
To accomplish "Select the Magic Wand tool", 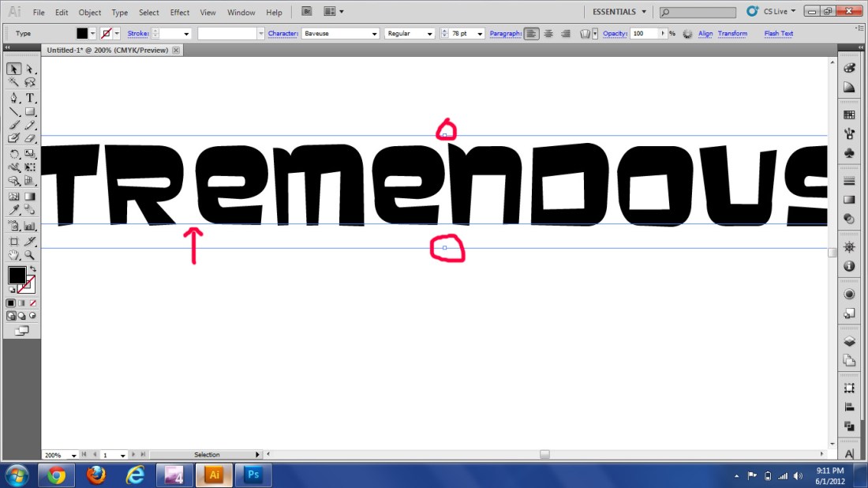I will (14, 83).
